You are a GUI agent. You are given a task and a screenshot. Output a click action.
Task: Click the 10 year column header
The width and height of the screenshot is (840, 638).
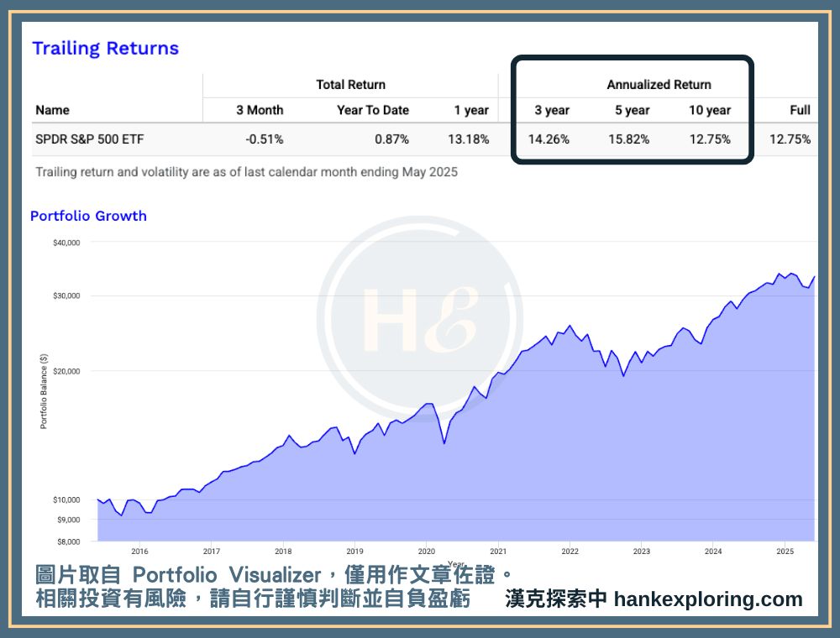710,110
